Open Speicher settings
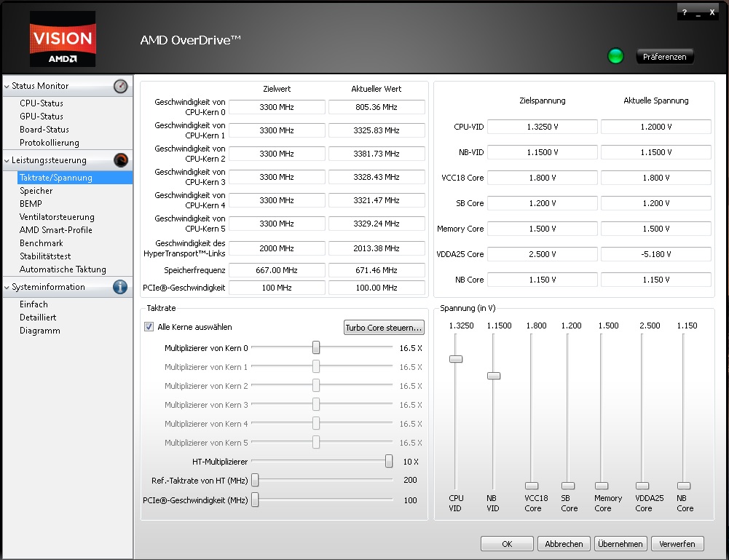The width and height of the screenshot is (729, 560). click(x=36, y=191)
